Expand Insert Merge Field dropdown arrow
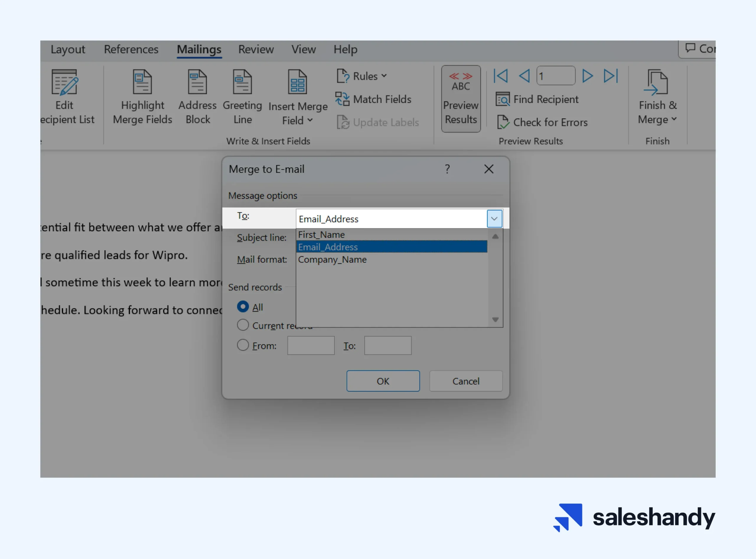756x559 pixels. pyautogui.click(x=310, y=120)
